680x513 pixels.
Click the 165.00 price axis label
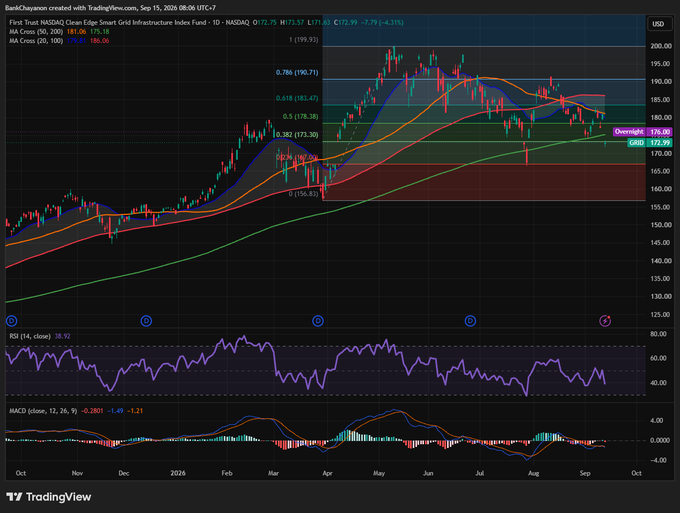click(661, 171)
